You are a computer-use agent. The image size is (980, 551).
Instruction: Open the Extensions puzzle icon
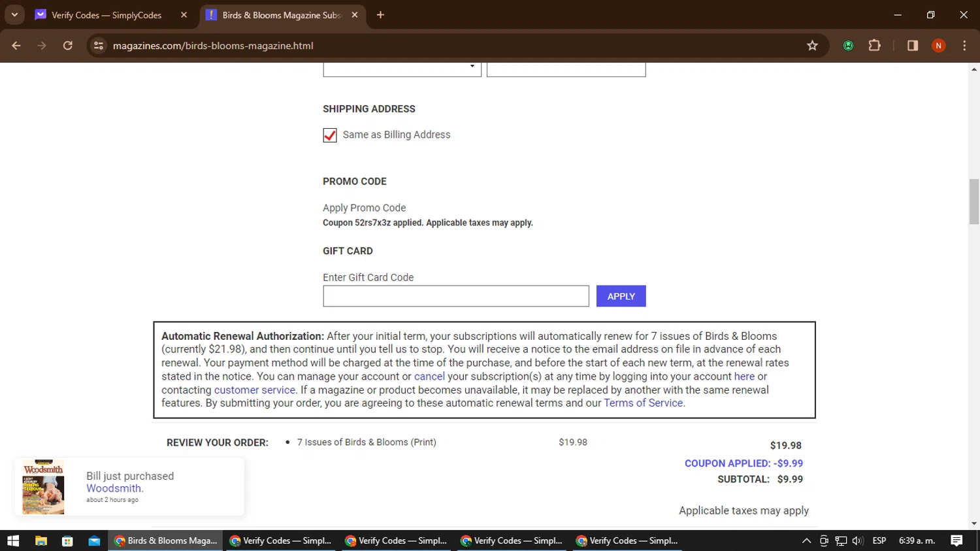[x=874, y=46]
